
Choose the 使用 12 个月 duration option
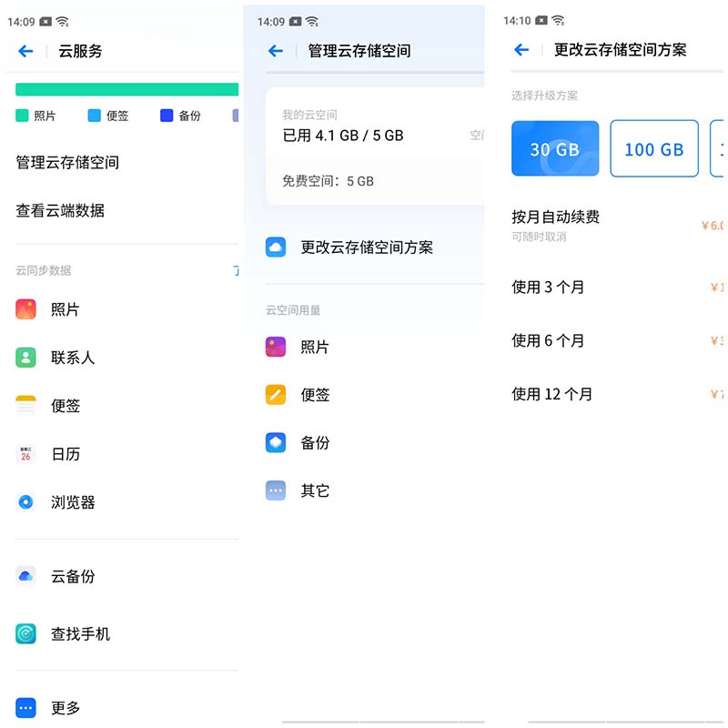click(551, 394)
